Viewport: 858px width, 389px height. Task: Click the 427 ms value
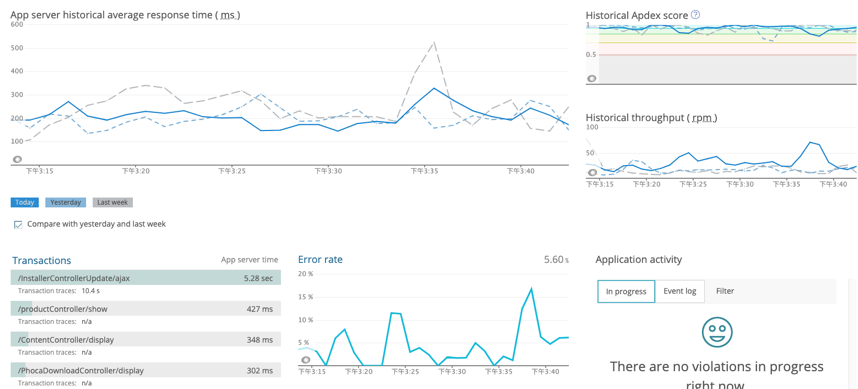259,309
